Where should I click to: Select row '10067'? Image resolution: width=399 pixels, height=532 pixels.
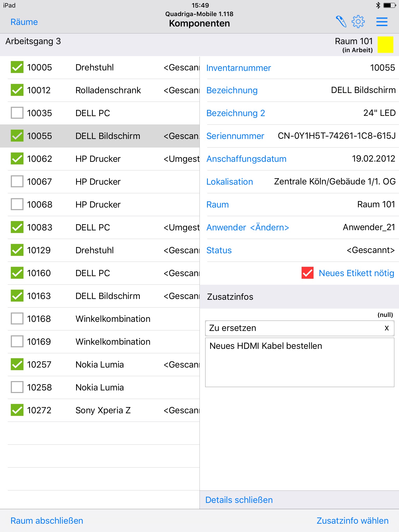tap(100, 182)
